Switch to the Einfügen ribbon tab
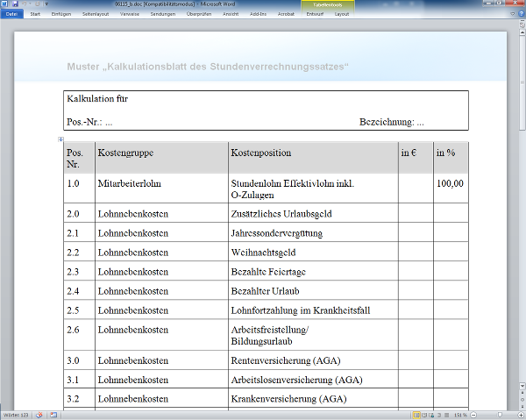The height and width of the screenshot is (420, 526). [x=62, y=14]
